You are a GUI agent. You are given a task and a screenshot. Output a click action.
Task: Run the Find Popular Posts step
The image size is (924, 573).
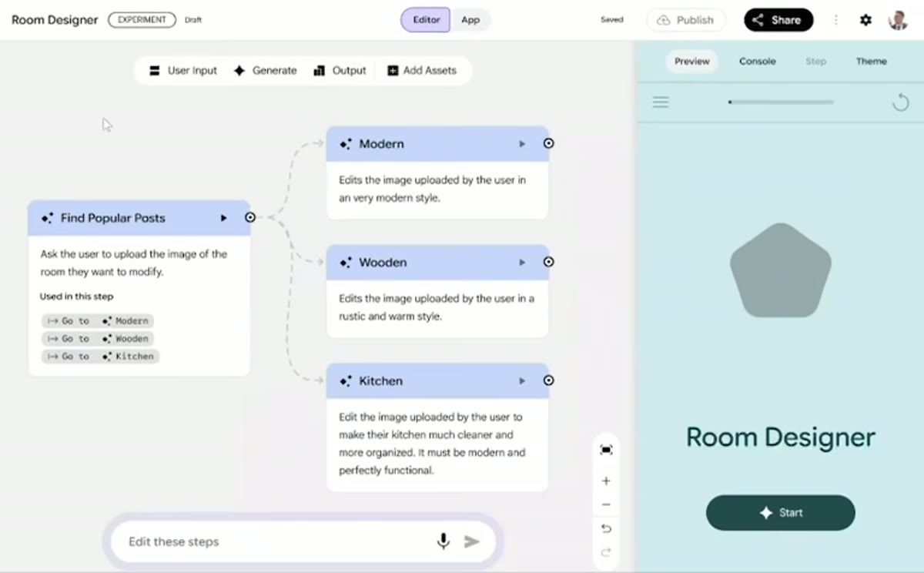click(x=224, y=218)
